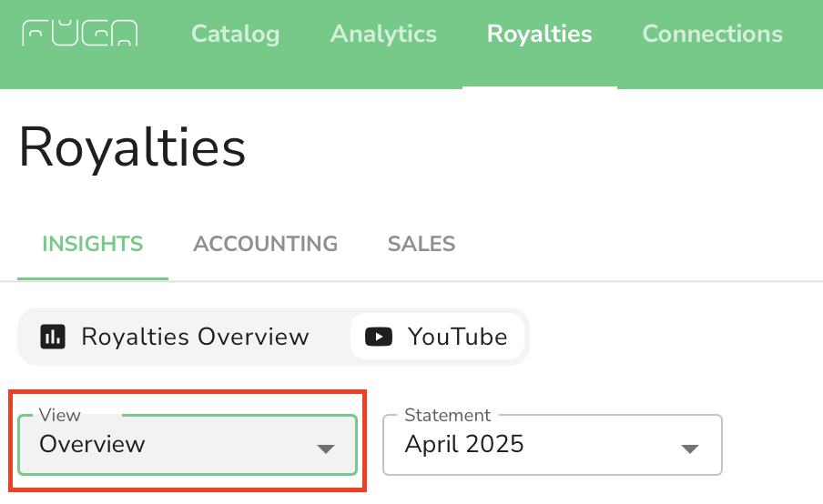The height and width of the screenshot is (504, 823).
Task: Switch to the INSIGHTS tab
Action: click(x=92, y=244)
